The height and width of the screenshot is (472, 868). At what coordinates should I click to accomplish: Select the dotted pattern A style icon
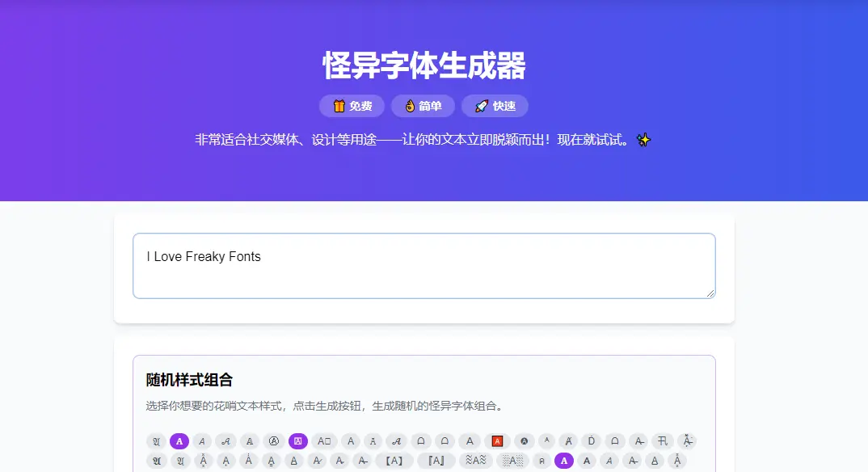pos(513,461)
